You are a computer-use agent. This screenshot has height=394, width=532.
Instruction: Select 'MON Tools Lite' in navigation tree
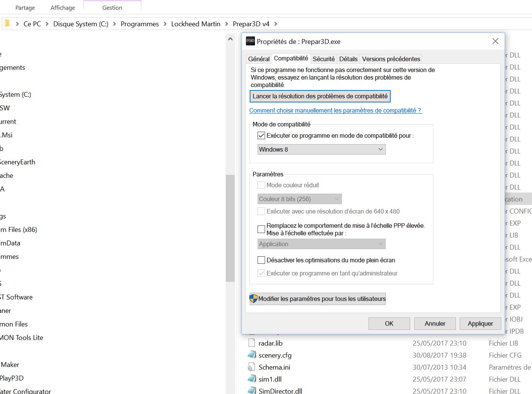21,337
